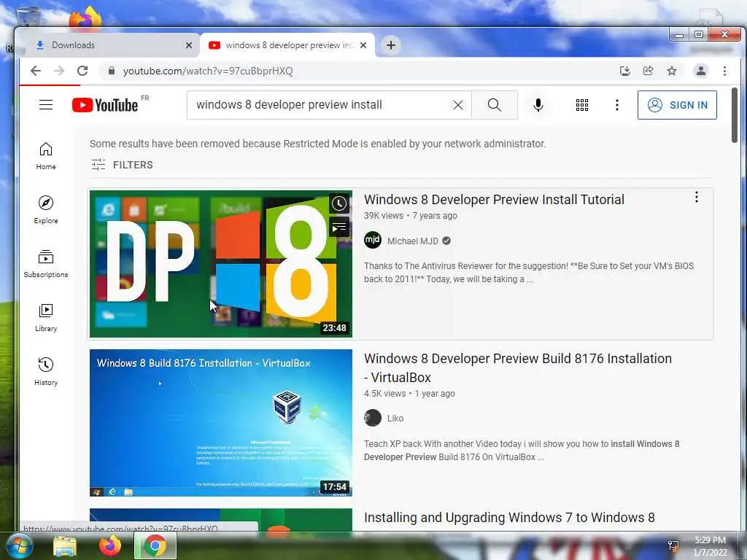Click the share page icon in address bar
The height and width of the screenshot is (560, 747).
pyautogui.click(x=649, y=71)
